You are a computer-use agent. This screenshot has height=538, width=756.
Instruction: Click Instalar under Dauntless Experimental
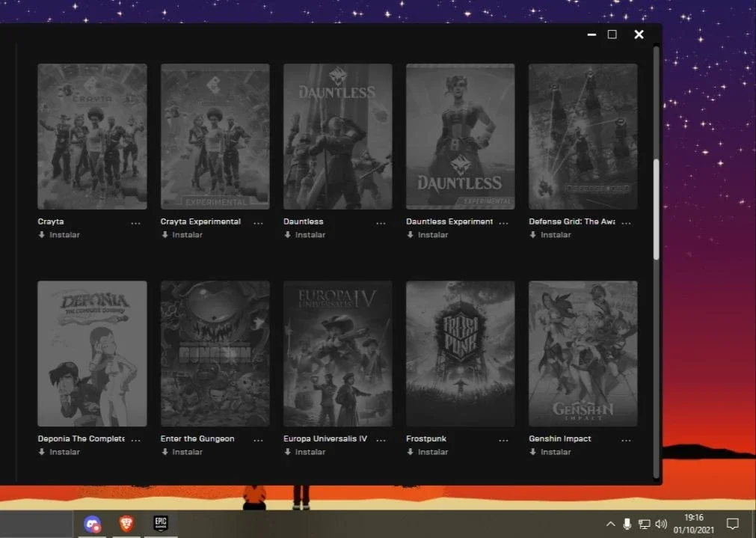(x=427, y=235)
